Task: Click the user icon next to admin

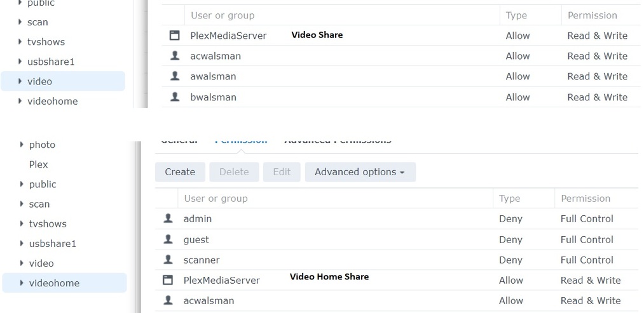Action: coord(168,218)
